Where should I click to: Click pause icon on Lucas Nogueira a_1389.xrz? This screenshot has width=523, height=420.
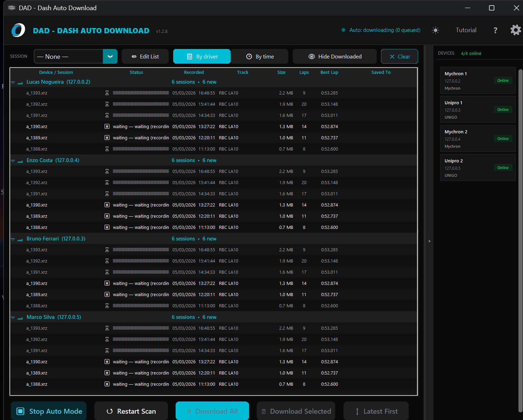(x=107, y=138)
